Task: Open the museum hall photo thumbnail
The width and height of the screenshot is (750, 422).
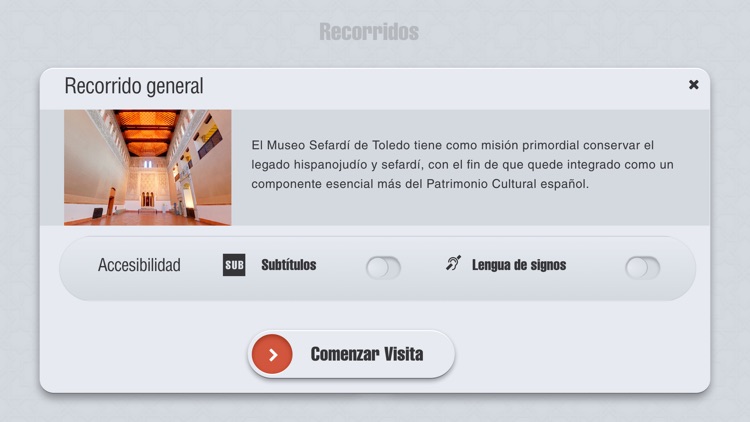Action: [148, 167]
